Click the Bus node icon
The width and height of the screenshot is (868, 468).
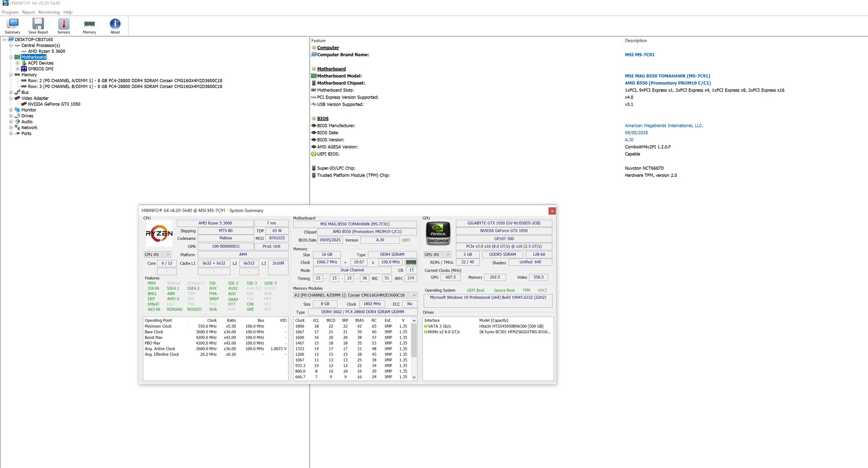[x=18, y=92]
